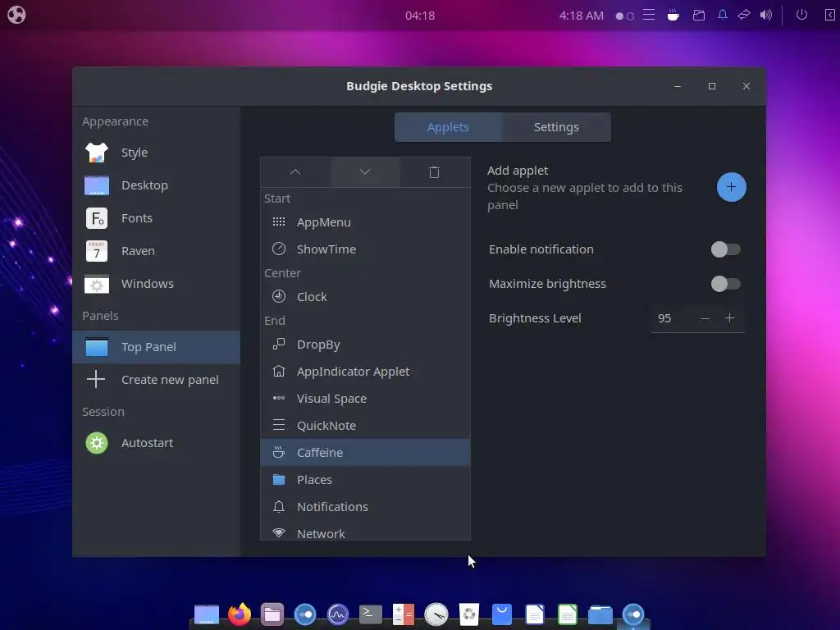
Task: Click the 04:18 center clock in the panel
Action: pyautogui.click(x=420, y=16)
